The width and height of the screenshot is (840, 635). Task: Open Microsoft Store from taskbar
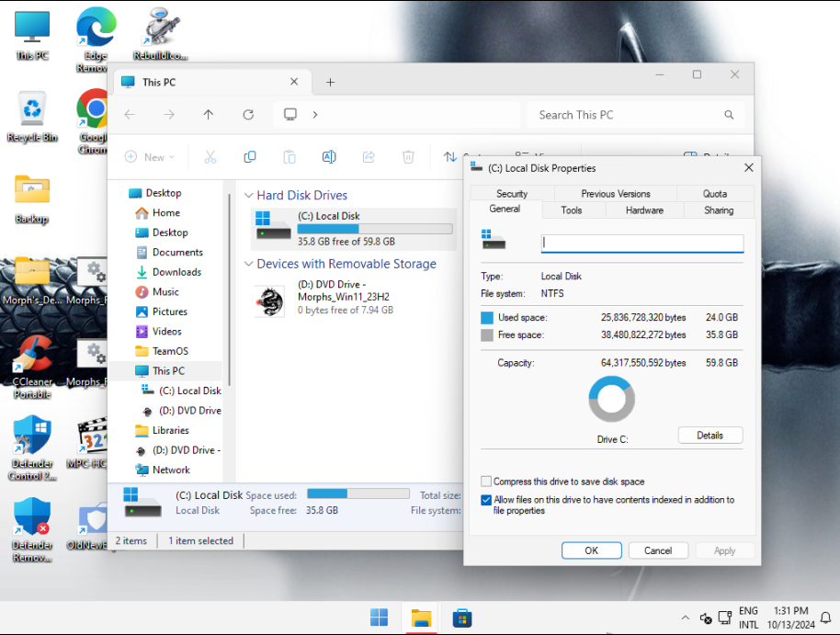[461, 618]
